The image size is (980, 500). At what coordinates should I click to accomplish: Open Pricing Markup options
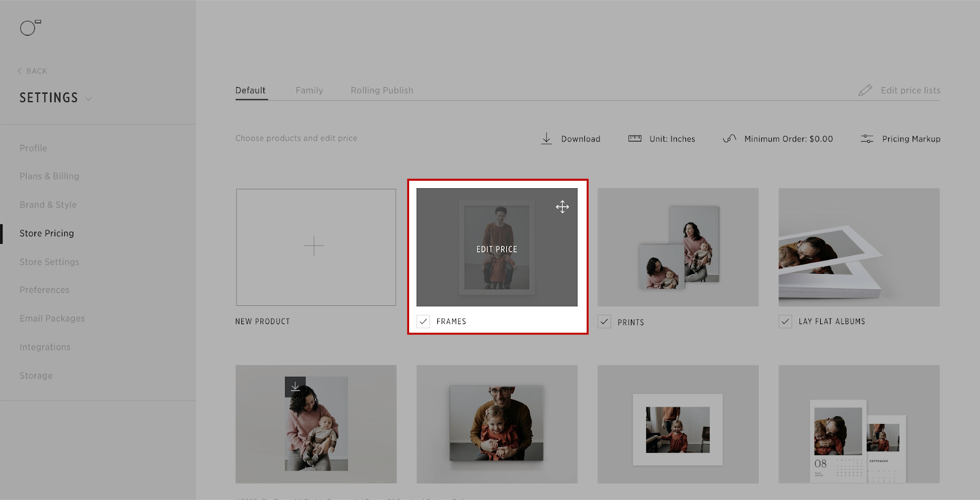coord(911,139)
